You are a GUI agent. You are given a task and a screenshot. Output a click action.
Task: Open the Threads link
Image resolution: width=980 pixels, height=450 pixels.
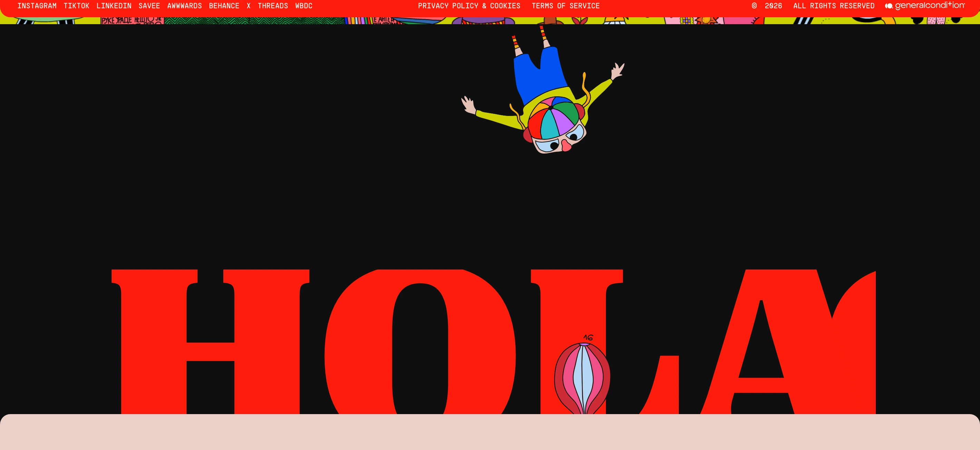click(273, 6)
